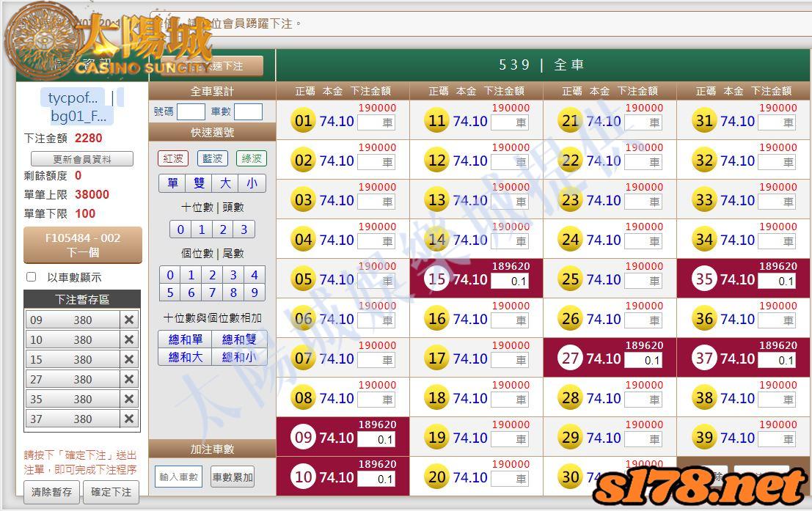
Task: Focus the 車數 input box in 全車累計
Action: click(248, 111)
